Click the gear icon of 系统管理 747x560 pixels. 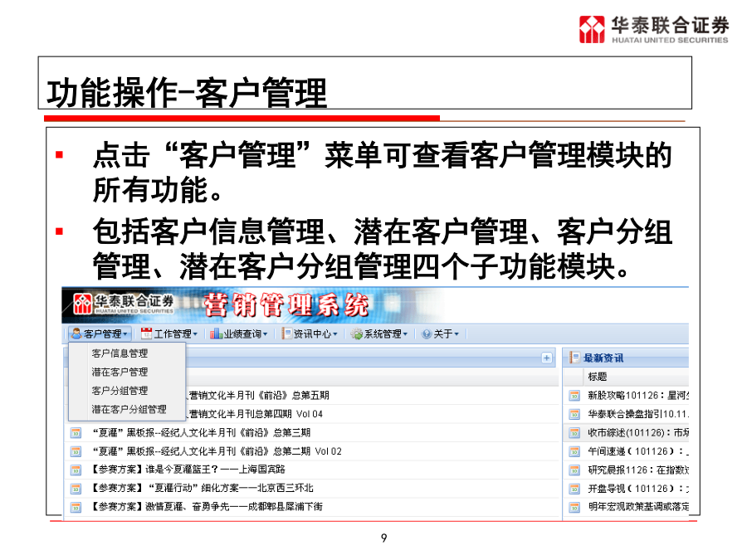[x=356, y=334]
